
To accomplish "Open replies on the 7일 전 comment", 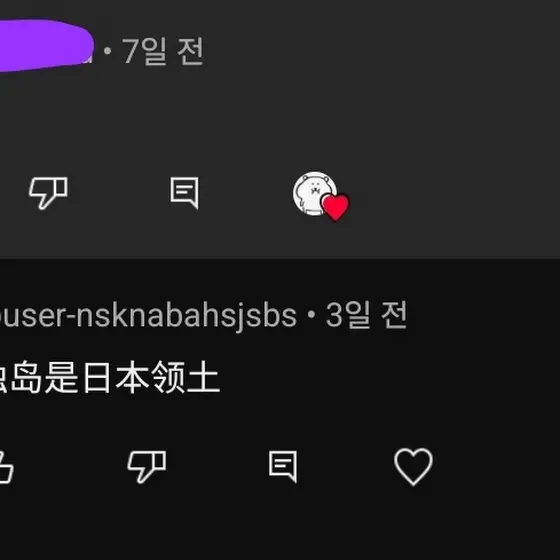I will [184, 193].
